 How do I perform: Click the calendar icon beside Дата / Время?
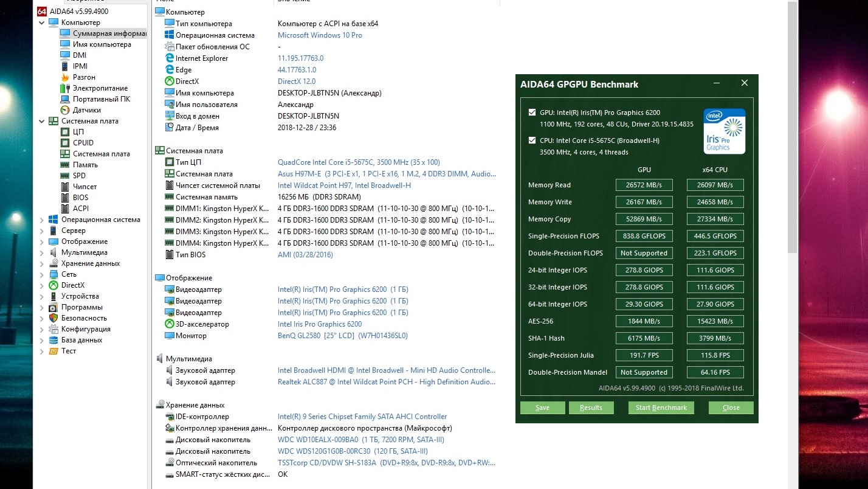click(170, 128)
